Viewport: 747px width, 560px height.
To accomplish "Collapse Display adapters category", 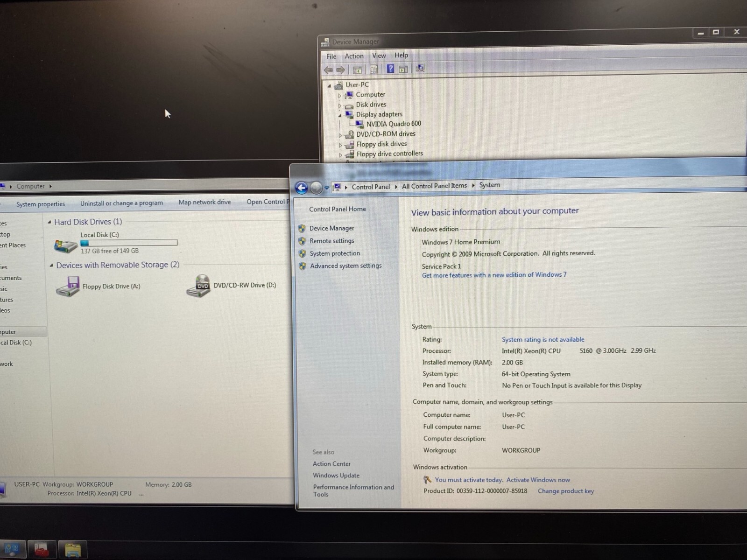I will point(340,115).
